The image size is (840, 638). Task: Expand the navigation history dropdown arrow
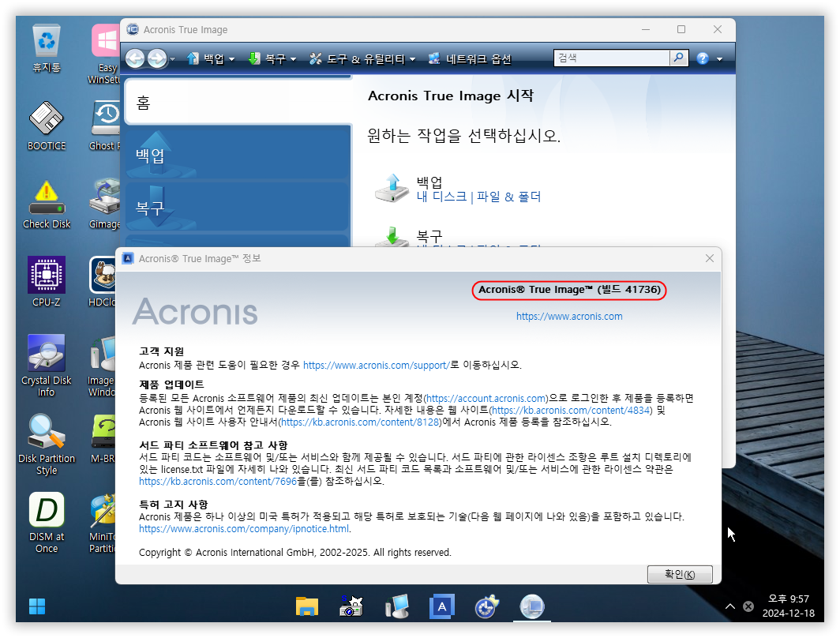[x=172, y=59]
